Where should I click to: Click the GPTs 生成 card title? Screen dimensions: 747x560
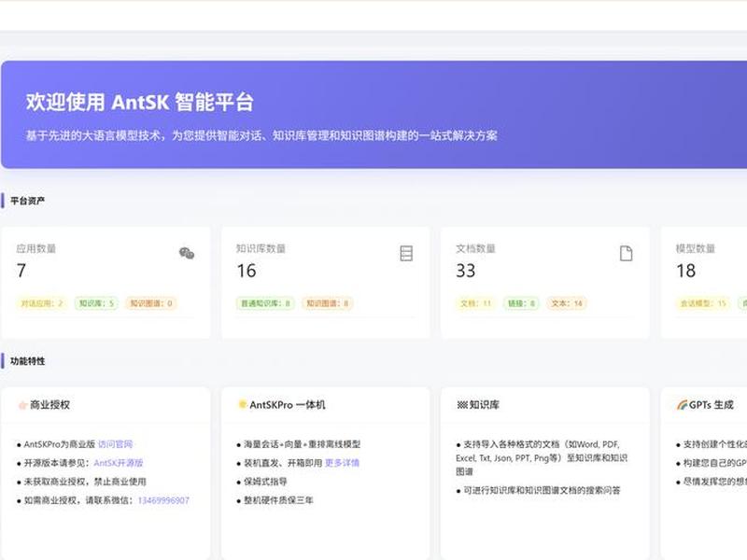[x=712, y=405]
